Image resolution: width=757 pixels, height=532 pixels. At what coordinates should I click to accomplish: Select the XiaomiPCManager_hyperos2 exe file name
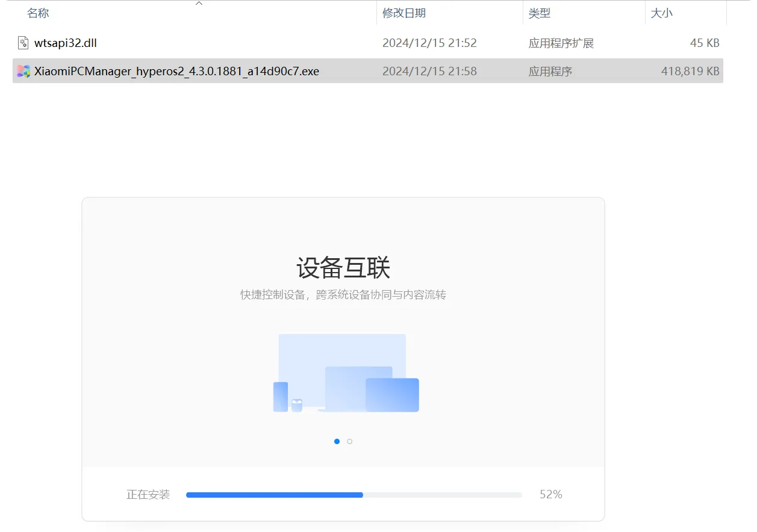[x=176, y=71]
